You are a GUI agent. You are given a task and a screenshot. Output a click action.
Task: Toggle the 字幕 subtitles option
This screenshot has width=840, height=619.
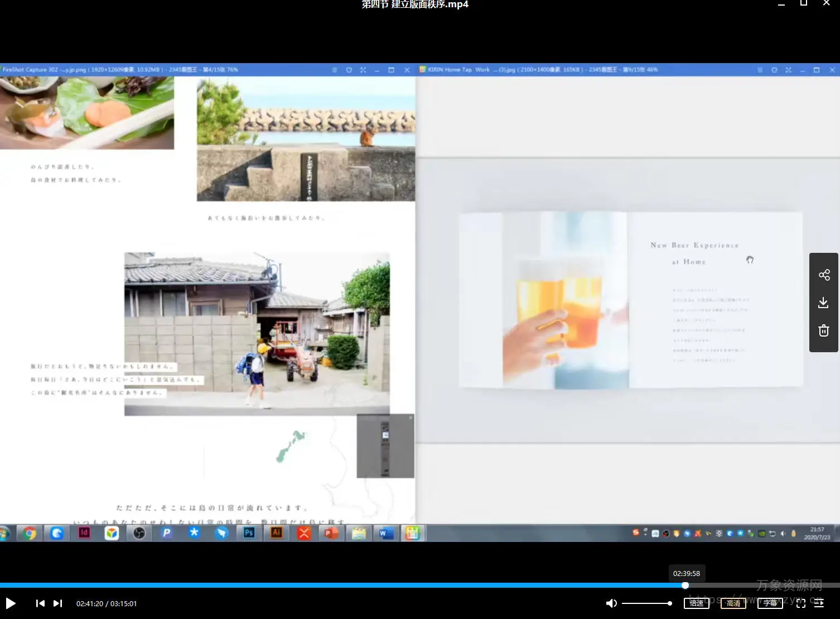(x=770, y=603)
